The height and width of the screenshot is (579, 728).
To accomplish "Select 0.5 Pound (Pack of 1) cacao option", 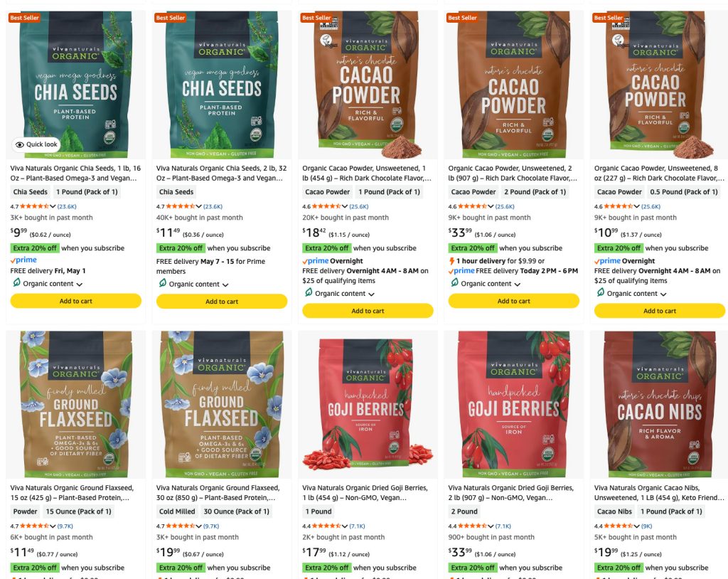I will (684, 192).
